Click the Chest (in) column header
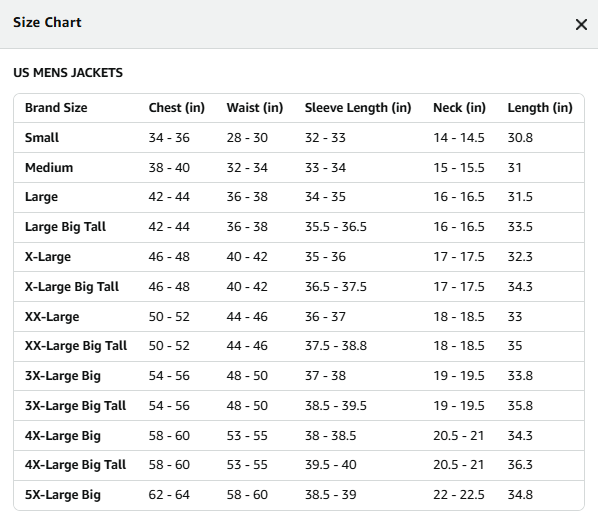Screen dimensions: 598x525 [177, 108]
